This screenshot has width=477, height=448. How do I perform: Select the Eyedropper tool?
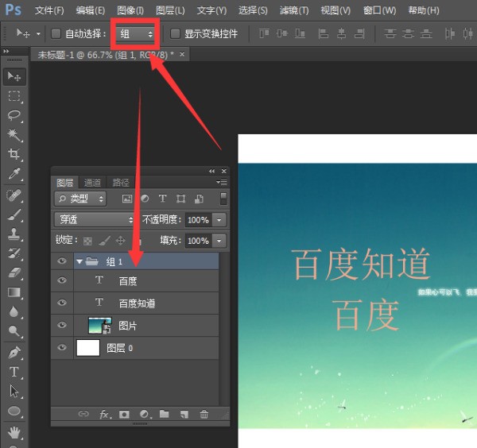14,174
